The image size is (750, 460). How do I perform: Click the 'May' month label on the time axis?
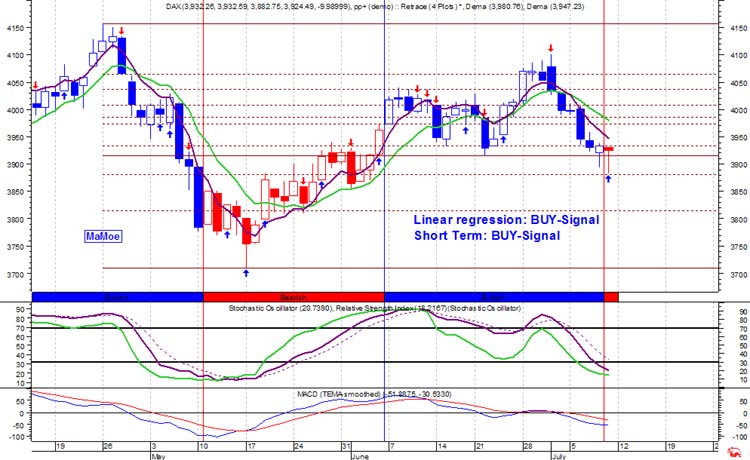pyautogui.click(x=158, y=456)
